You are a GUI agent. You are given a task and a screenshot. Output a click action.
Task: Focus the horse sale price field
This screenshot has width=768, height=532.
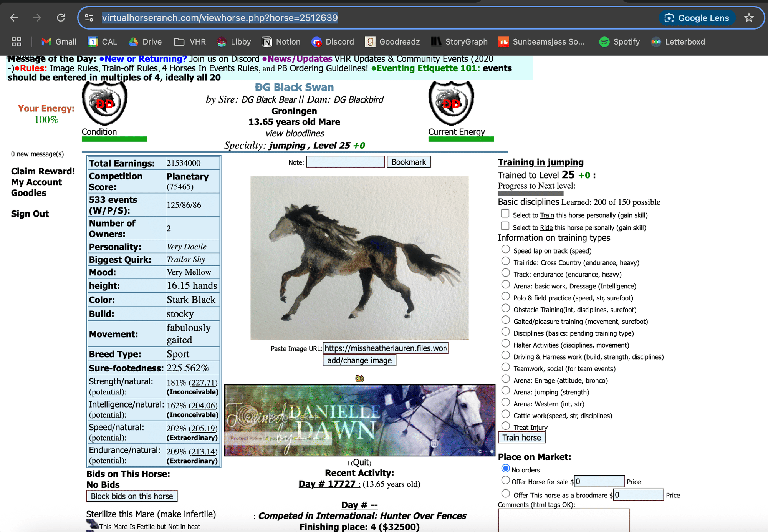pos(599,481)
